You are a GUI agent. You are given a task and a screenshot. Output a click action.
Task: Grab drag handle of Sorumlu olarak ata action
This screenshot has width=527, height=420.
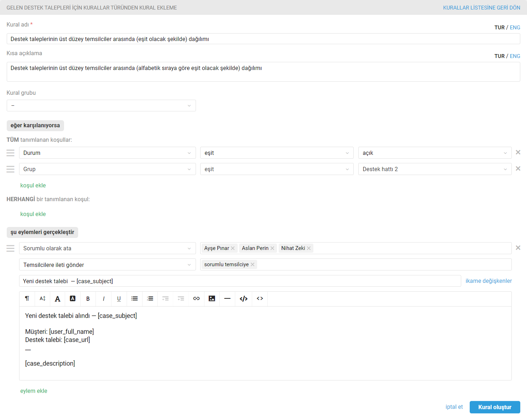click(11, 248)
